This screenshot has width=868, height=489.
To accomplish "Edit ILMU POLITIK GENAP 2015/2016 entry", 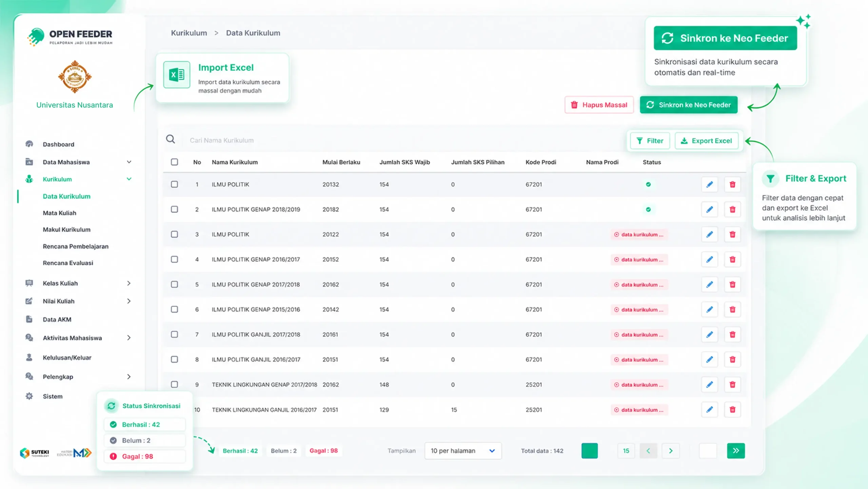I will [709, 309].
